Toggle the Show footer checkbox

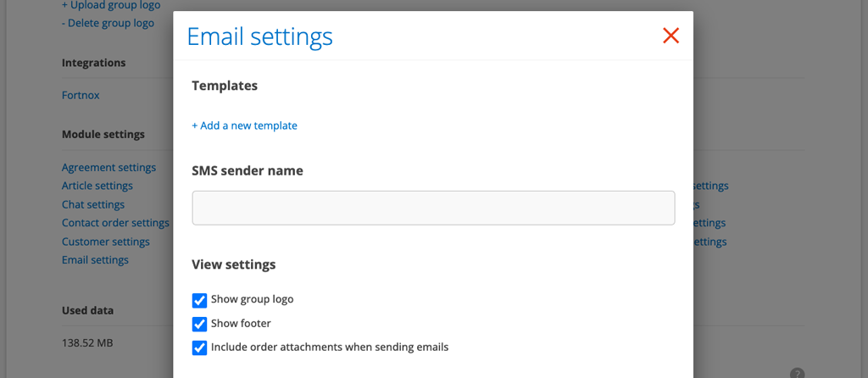click(200, 324)
